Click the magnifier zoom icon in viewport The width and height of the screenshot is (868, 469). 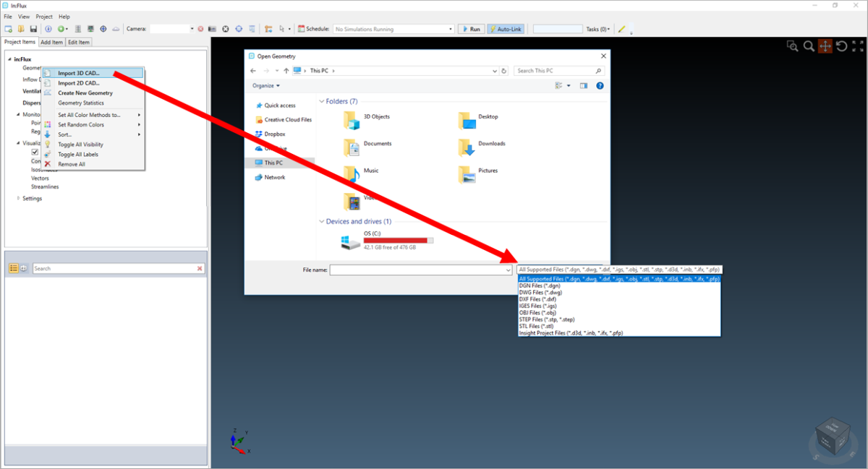coord(809,46)
